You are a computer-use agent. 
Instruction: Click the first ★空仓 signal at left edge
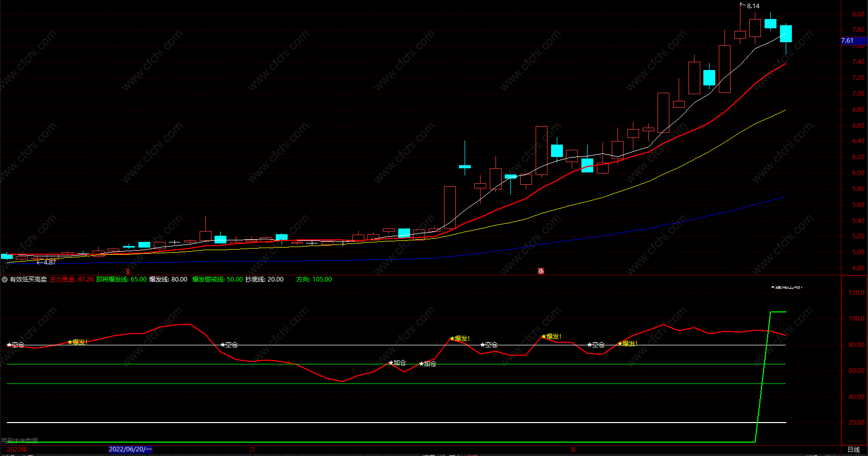pos(15,345)
